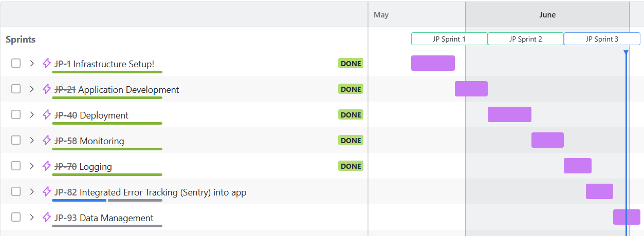Viewport: 644px width, 236px height.
Task: Select the epic icon next to JP-40 Deployment
Action: pos(47,114)
